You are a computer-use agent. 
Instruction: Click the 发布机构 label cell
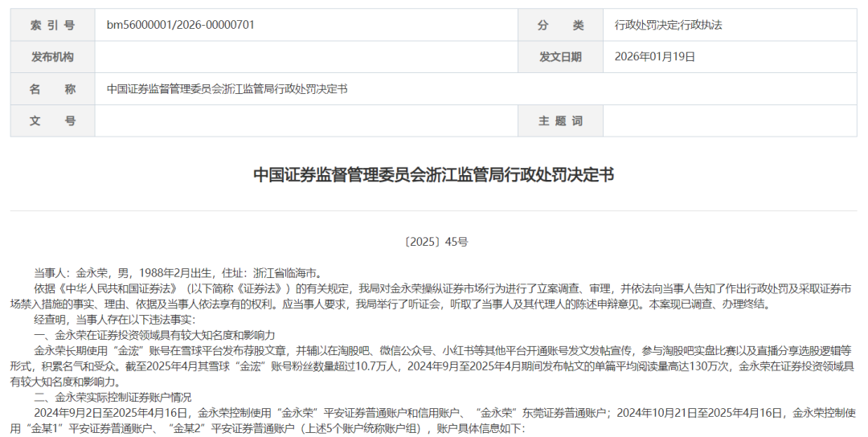pos(52,57)
